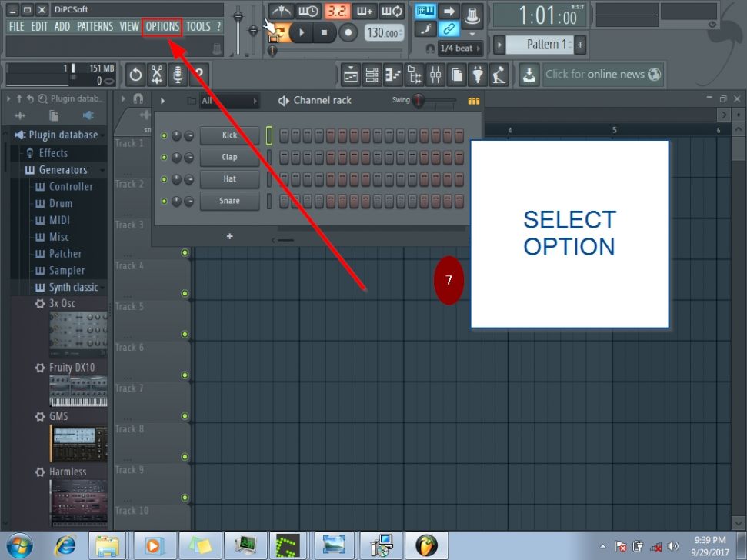The image size is (747, 560).
Task: Open the mixer from the toolbar
Action: tap(435, 75)
